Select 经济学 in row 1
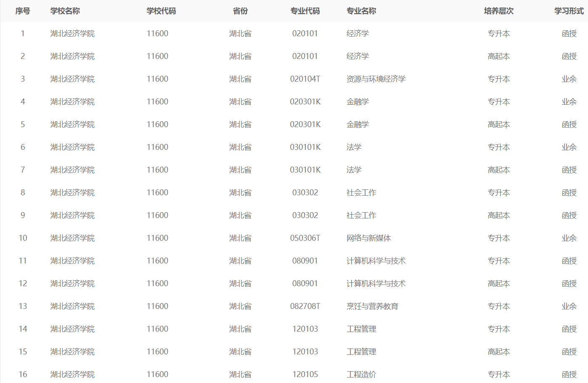 [x=358, y=34]
